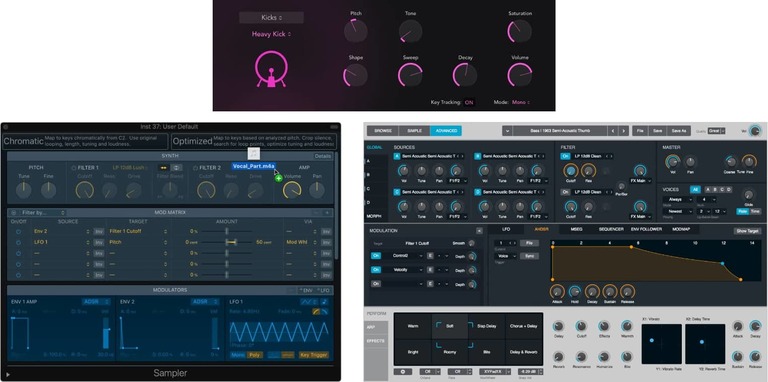Viewport: 768px width, 382px height.
Task: Toggle Alchemy Filter 2 On button
Action: (565, 192)
